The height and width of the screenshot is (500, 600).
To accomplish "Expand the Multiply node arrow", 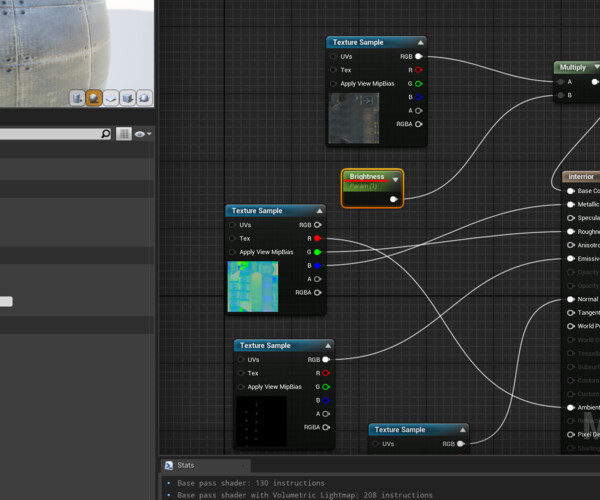I will (596, 67).
